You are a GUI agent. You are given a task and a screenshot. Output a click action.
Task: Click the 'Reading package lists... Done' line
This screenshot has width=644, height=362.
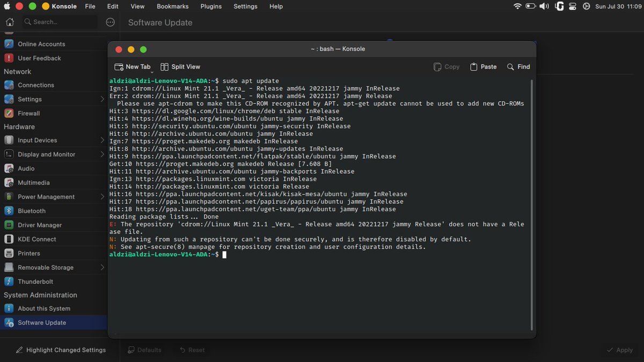pos(164,217)
